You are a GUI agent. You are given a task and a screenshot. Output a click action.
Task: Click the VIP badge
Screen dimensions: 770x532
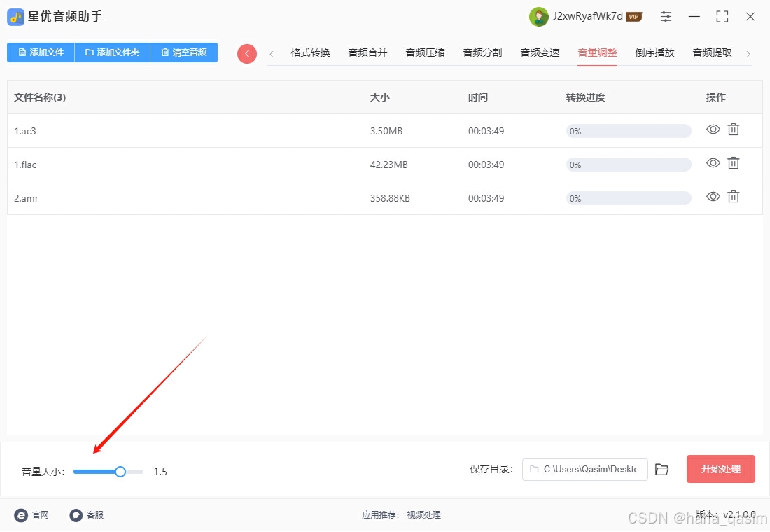pos(634,17)
